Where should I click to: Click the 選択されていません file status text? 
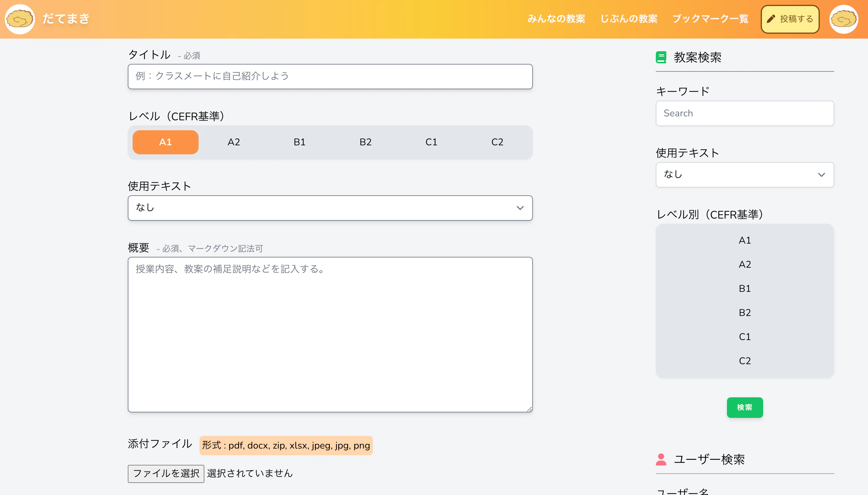tap(250, 473)
